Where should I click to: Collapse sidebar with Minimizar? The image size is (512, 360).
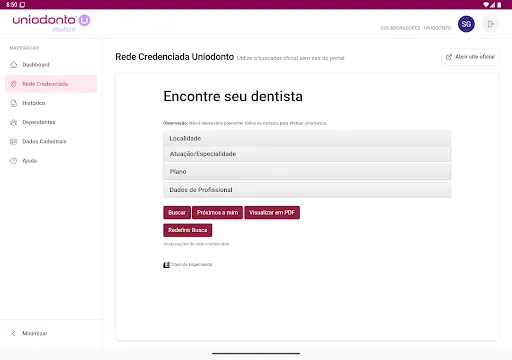tap(51, 333)
